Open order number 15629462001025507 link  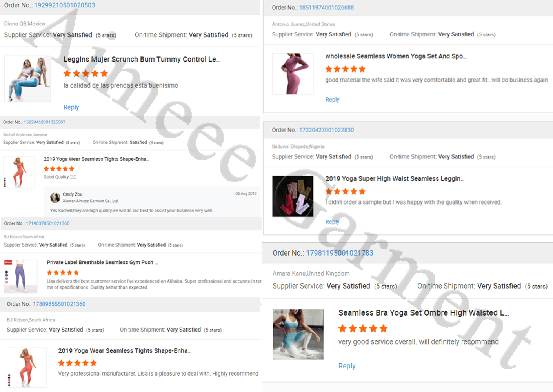tap(45, 122)
